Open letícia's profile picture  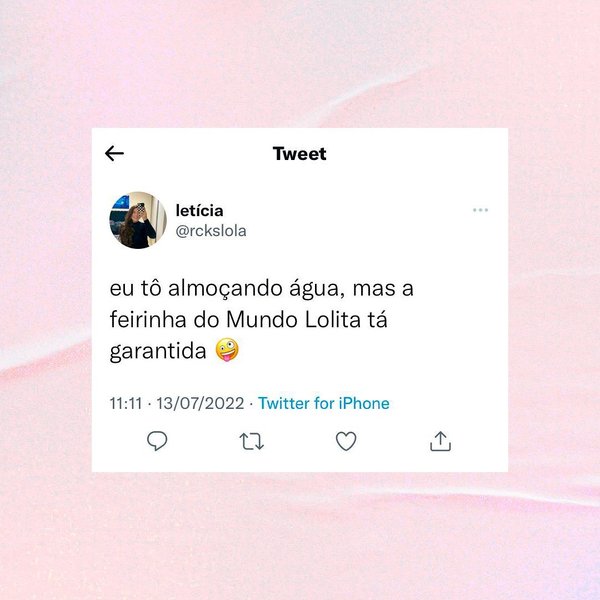coord(138,220)
